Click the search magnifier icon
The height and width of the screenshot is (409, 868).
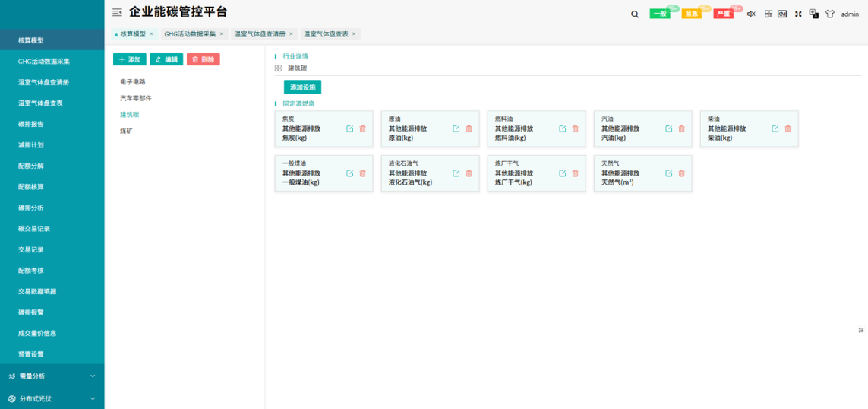(635, 14)
